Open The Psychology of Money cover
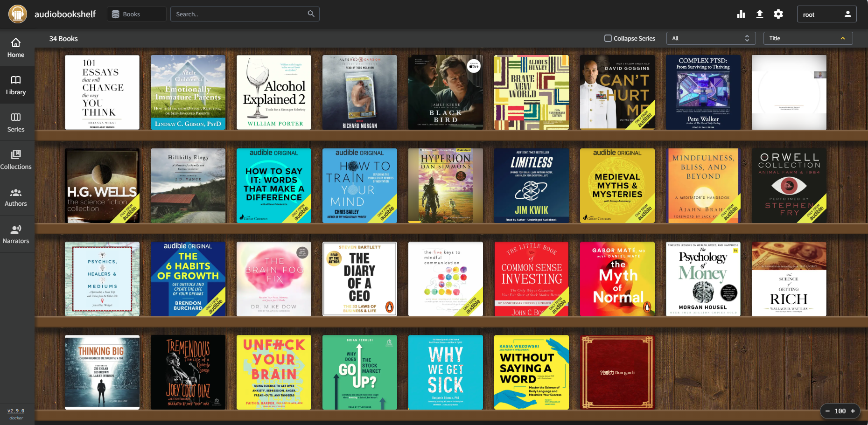The image size is (868, 425). [703, 279]
